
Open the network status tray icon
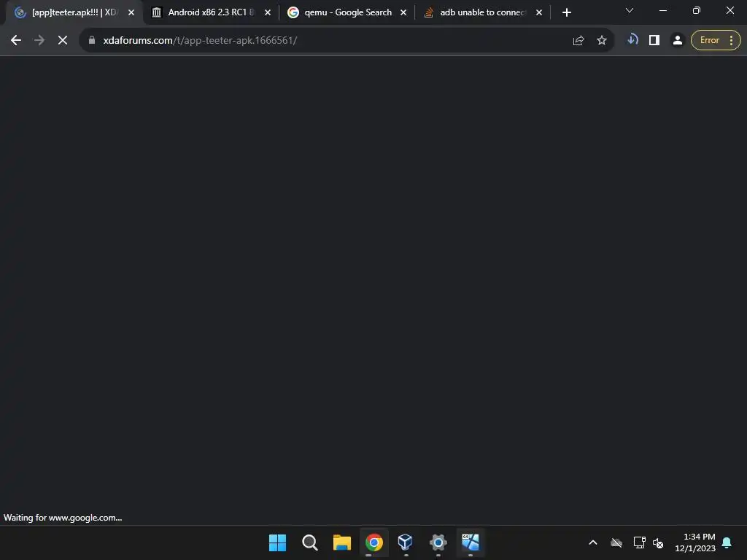pos(639,542)
